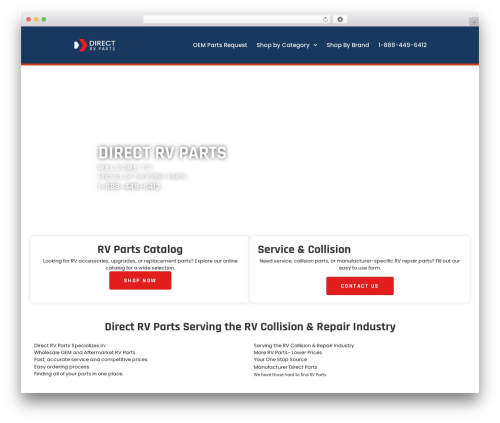Click heading Direct RV Parts Serving the RV Collision
500x423 pixels.
250,327
